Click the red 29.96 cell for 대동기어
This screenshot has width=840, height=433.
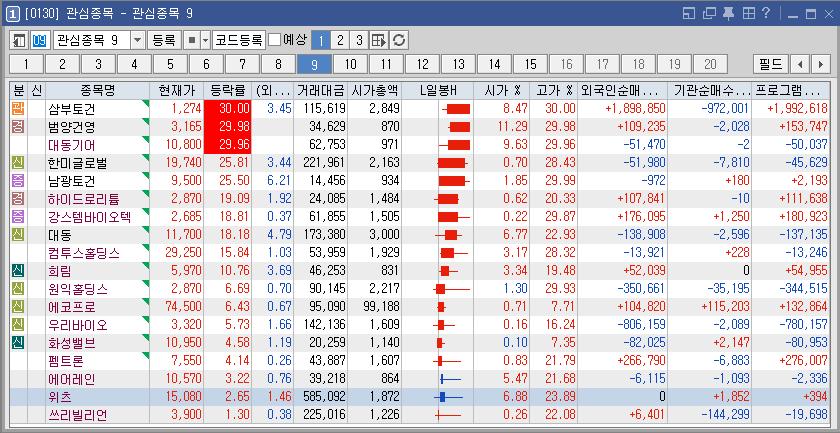(x=228, y=145)
